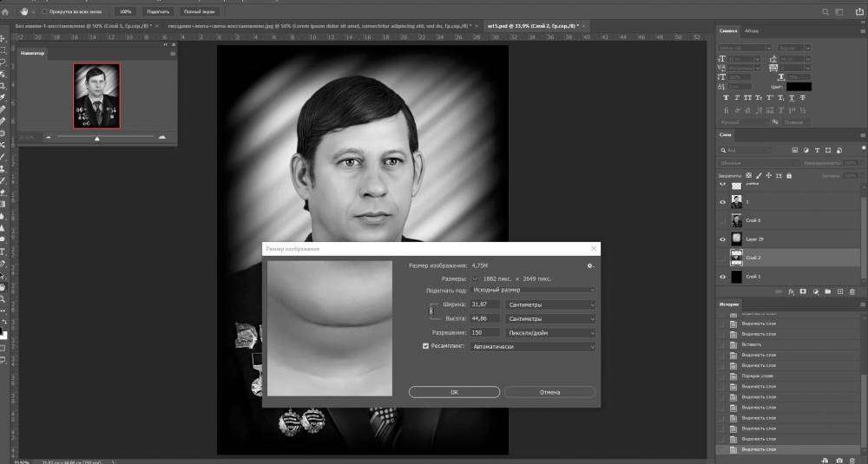Click the Ширина value input field
Screen dimensions: 868x464
click(x=485, y=304)
